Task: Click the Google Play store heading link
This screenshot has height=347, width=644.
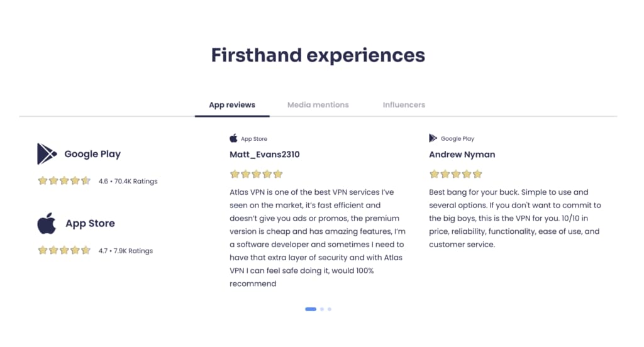Action: pos(92,154)
